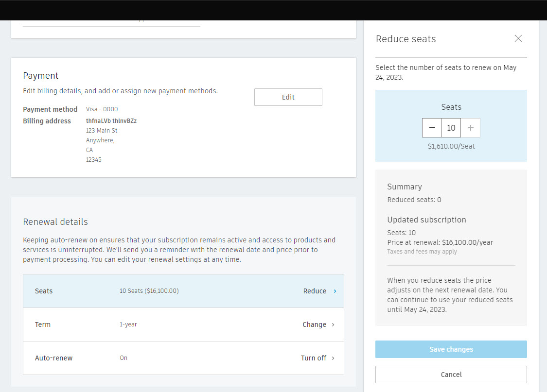Decrease seats with the minus icon
The image size is (547, 392).
click(x=432, y=128)
